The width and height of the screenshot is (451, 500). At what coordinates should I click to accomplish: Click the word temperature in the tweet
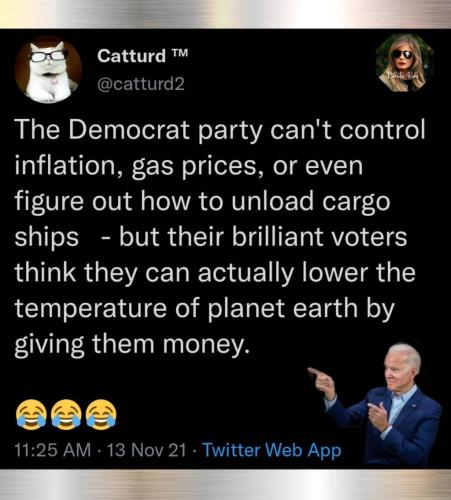coord(90,309)
